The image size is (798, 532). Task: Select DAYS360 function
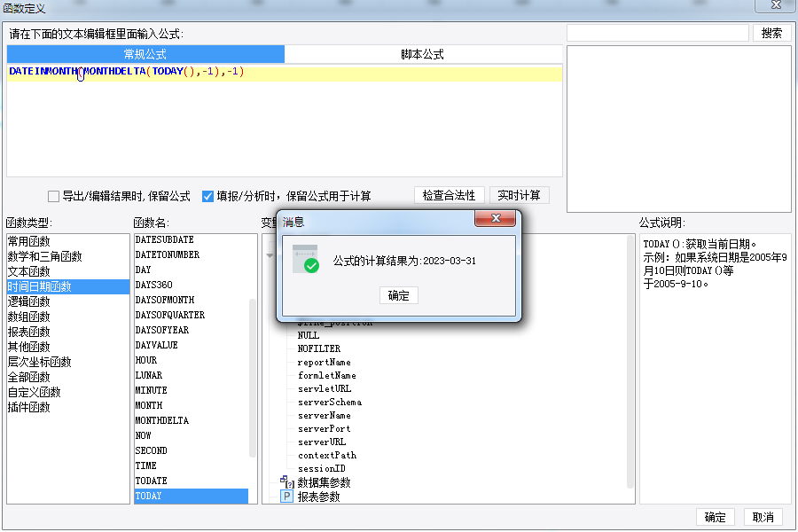tap(192, 285)
